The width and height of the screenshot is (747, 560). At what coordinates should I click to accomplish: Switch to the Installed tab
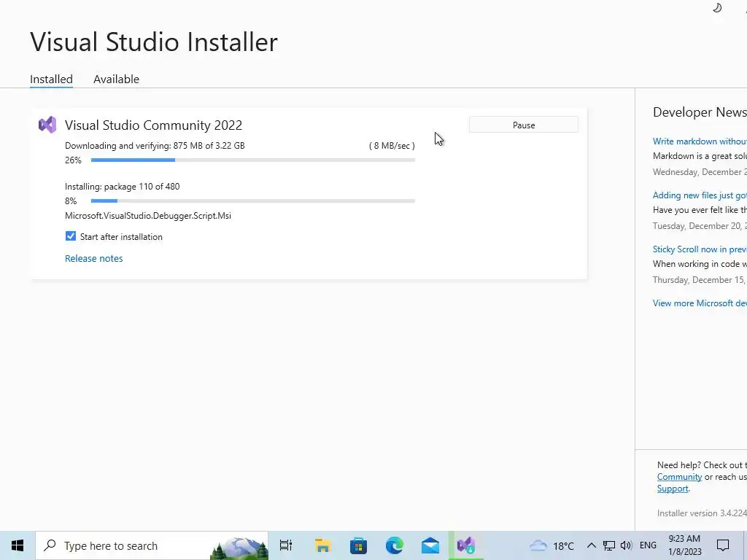(x=52, y=79)
